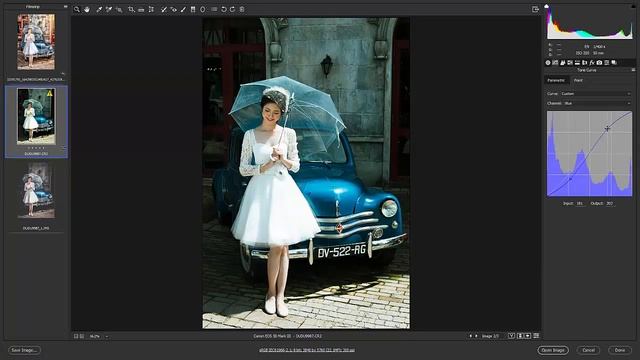Select the lower control point on the curve

click(x=570, y=179)
